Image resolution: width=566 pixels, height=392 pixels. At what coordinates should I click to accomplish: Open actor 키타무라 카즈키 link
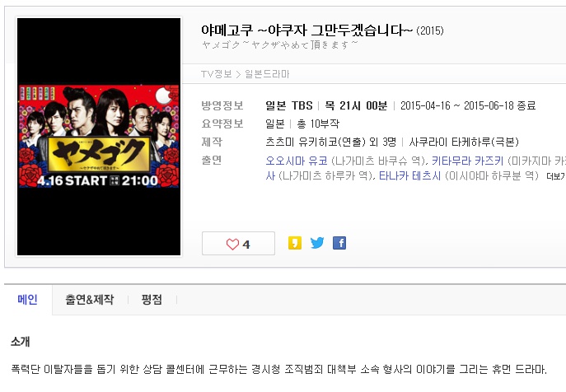point(467,161)
